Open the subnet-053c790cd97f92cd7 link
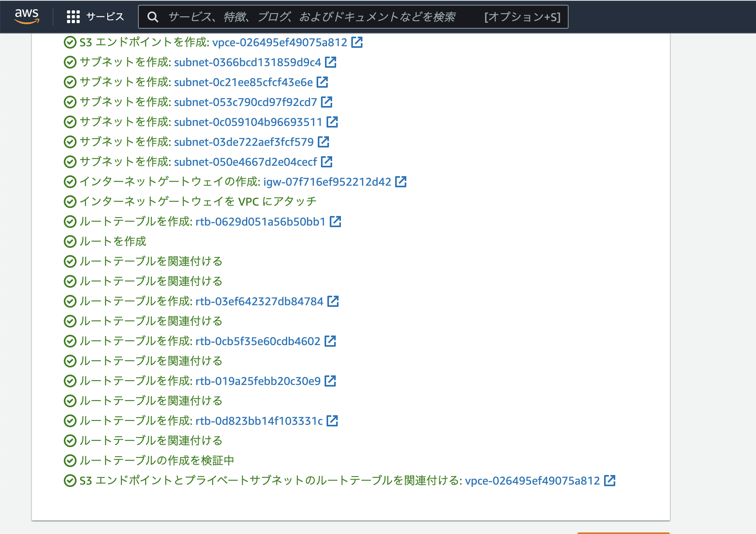This screenshot has height=534, width=756. [x=245, y=102]
